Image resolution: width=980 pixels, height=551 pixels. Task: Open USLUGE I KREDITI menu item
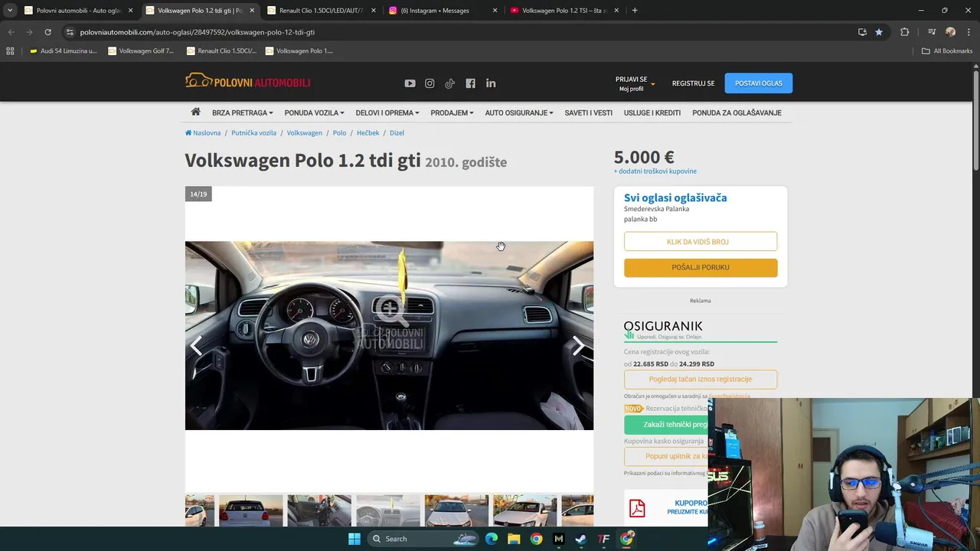(x=652, y=112)
